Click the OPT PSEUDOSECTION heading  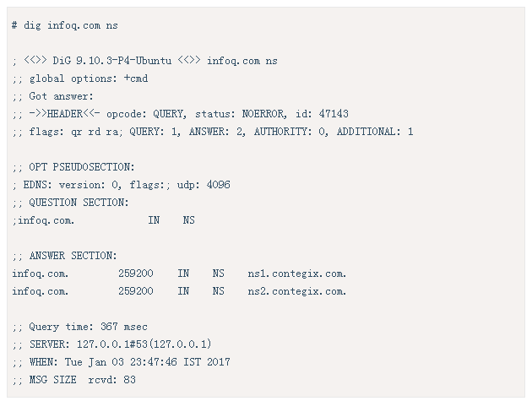point(82,167)
